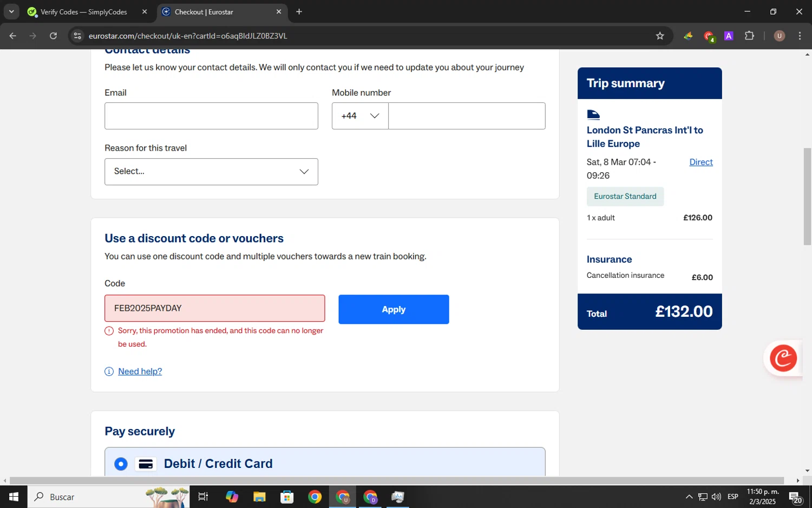The image size is (812, 508).
Task: Open the notification center icon
Action: [x=795, y=497]
